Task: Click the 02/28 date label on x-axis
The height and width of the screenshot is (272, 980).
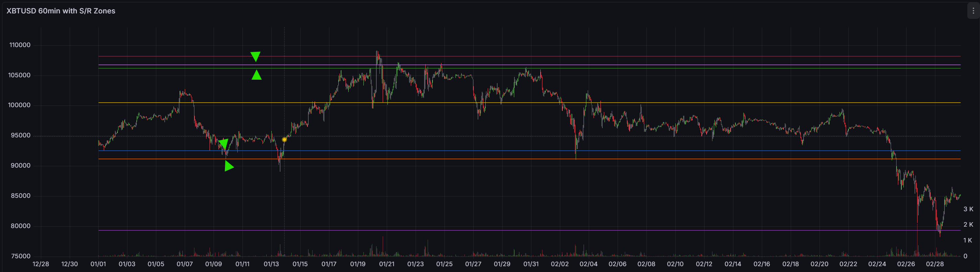Action: coord(935,264)
